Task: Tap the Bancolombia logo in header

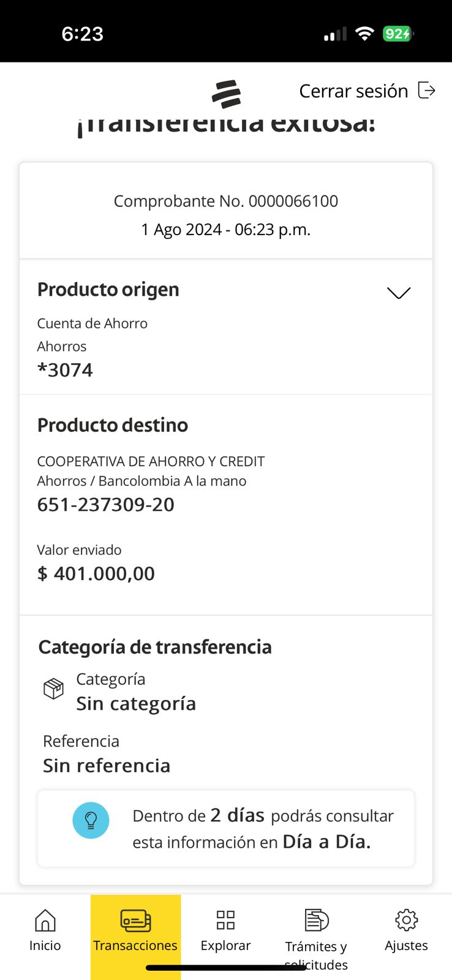Action: coord(226,94)
